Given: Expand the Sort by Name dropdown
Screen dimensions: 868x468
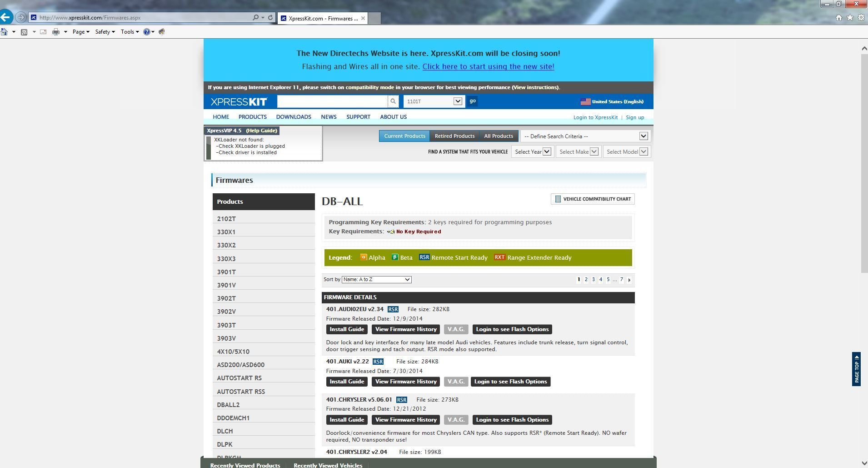Looking at the screenshot, I should [x=376, y=280].
